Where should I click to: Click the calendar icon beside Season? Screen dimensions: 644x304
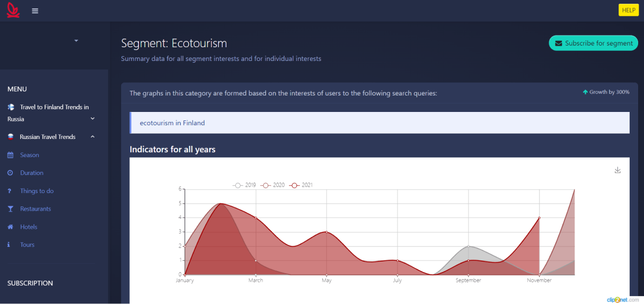(10, 155)
